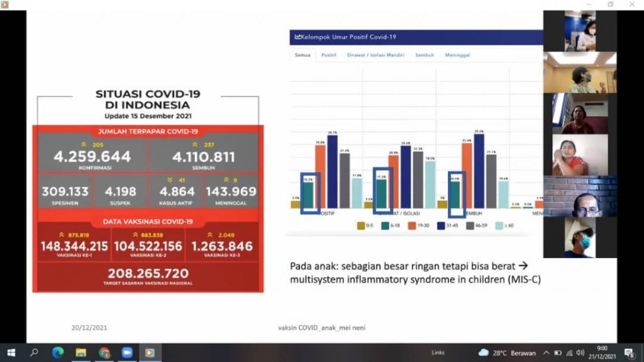Screen dimensions: 644x362
Task: Select the Semua tab in the chart
Action: coord(301,55)
